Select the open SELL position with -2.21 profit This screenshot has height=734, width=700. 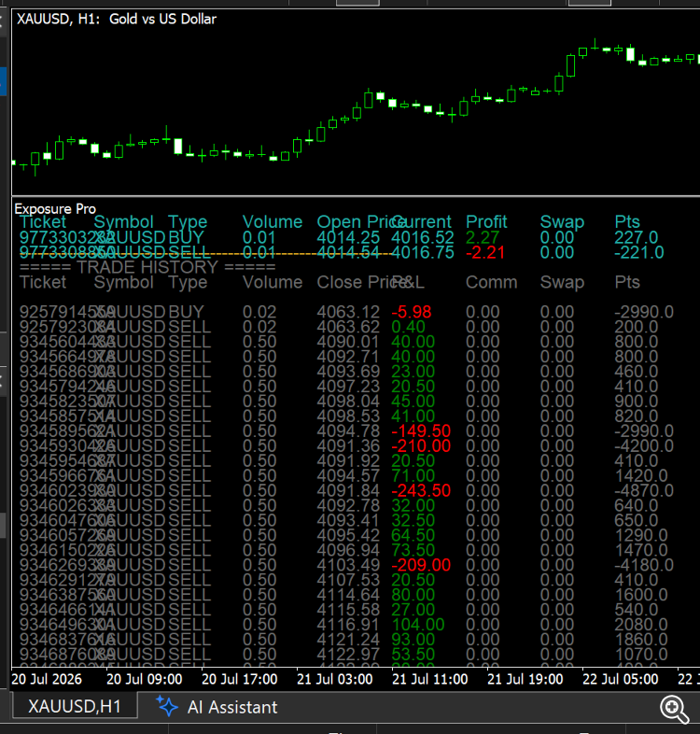coord(341,253)
